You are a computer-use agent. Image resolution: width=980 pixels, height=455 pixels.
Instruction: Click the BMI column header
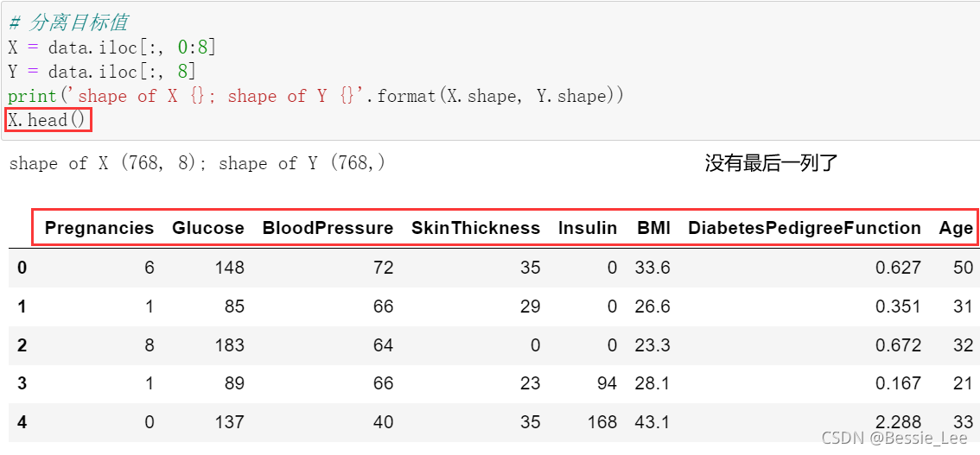pyautogui.click(x=653, y=228)
